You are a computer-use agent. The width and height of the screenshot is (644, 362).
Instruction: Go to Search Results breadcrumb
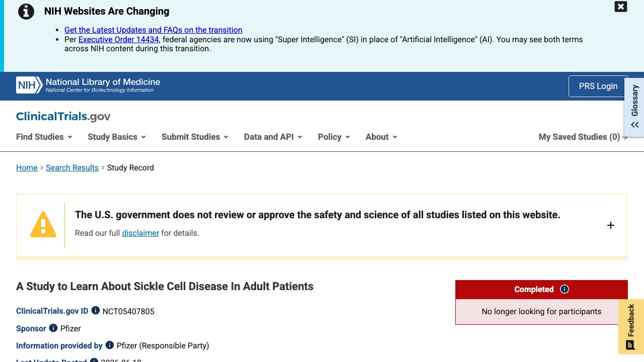click(72, 167)
